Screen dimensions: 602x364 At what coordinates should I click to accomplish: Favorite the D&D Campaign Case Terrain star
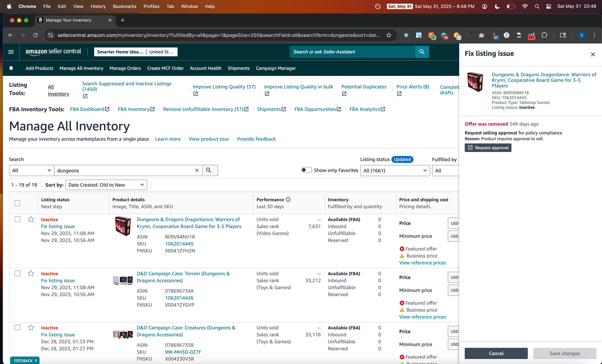[31, 273]
